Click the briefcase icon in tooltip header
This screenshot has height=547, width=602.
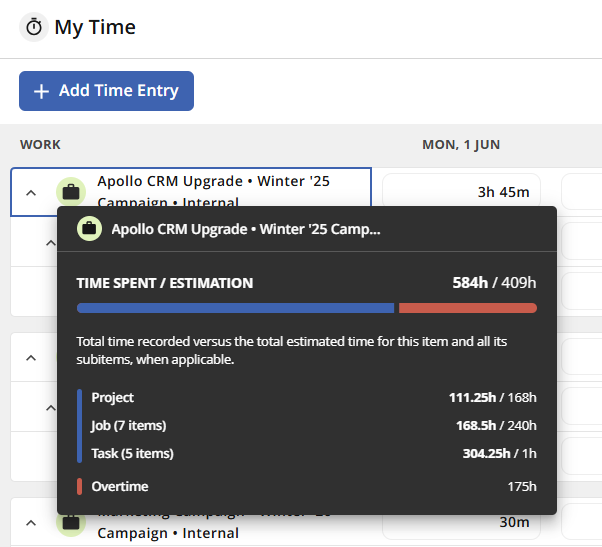pyautogui.click(x=89, y=229)
